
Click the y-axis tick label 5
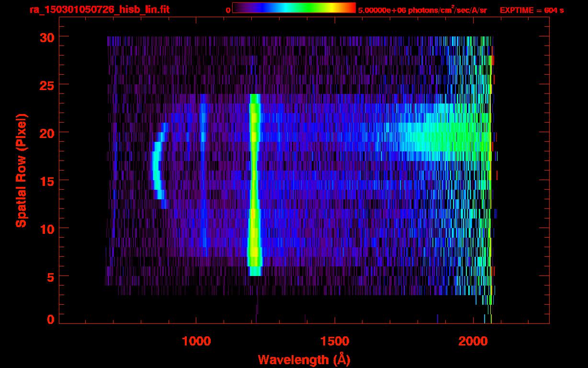(50, 276)
